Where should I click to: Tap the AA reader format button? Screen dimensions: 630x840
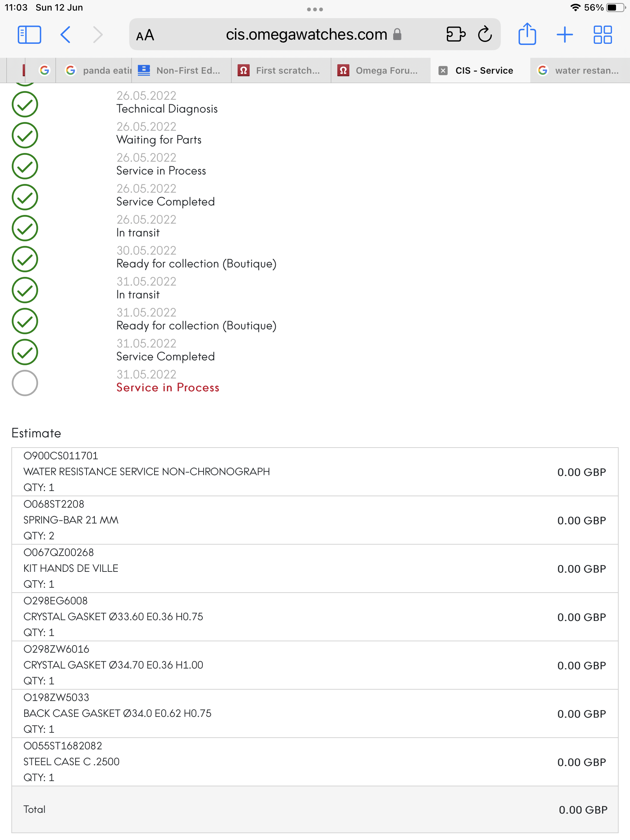(145, 36)
